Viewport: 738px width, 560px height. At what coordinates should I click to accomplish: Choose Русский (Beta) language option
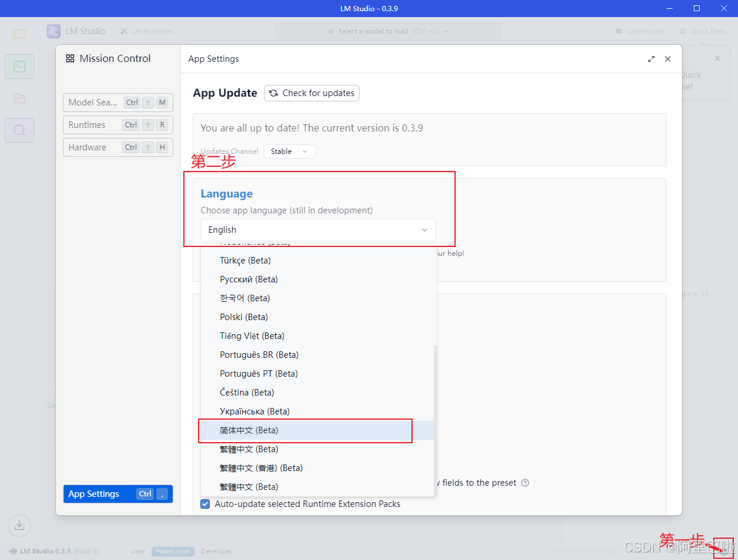click(317, 279)
